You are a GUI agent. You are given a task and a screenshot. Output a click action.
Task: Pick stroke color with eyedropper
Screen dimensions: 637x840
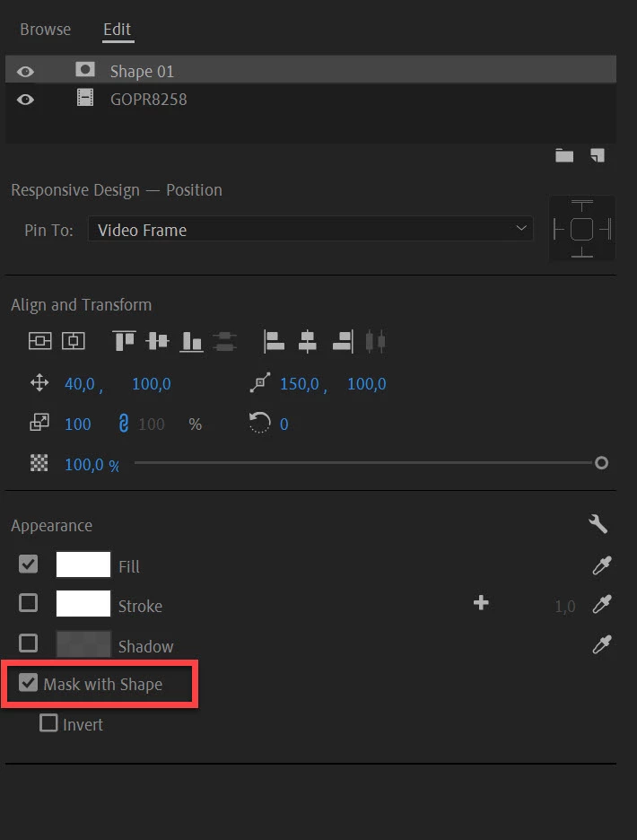coord(602,604)
